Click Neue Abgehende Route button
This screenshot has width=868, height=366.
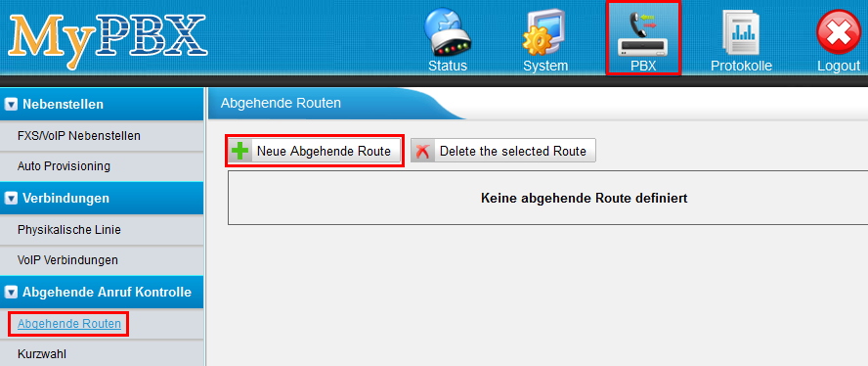pos(315,151)
